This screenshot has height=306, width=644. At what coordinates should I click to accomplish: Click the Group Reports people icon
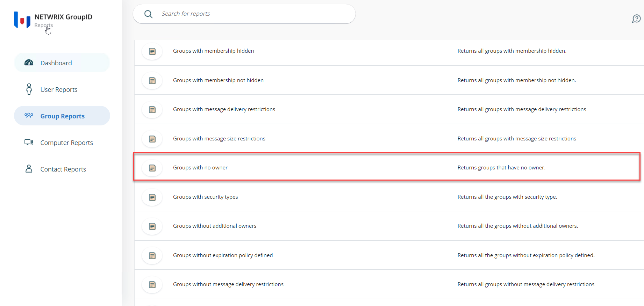coord(29,116)
